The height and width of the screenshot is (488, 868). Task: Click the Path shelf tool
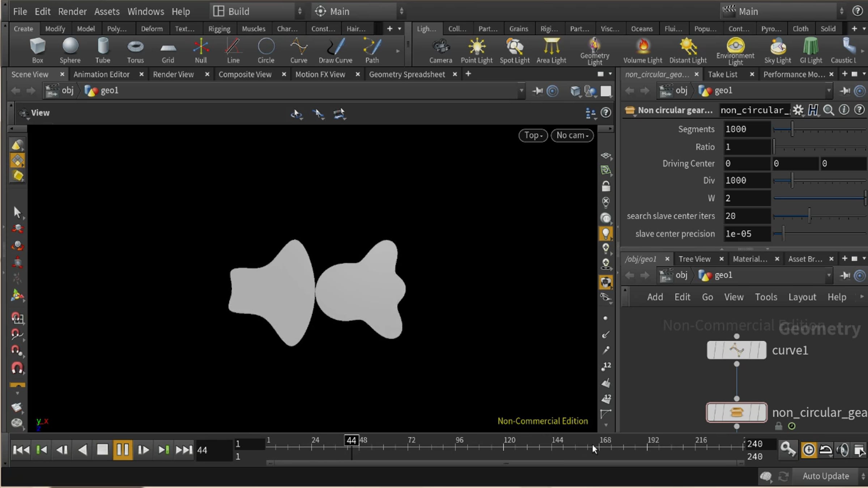pos(372,51)
